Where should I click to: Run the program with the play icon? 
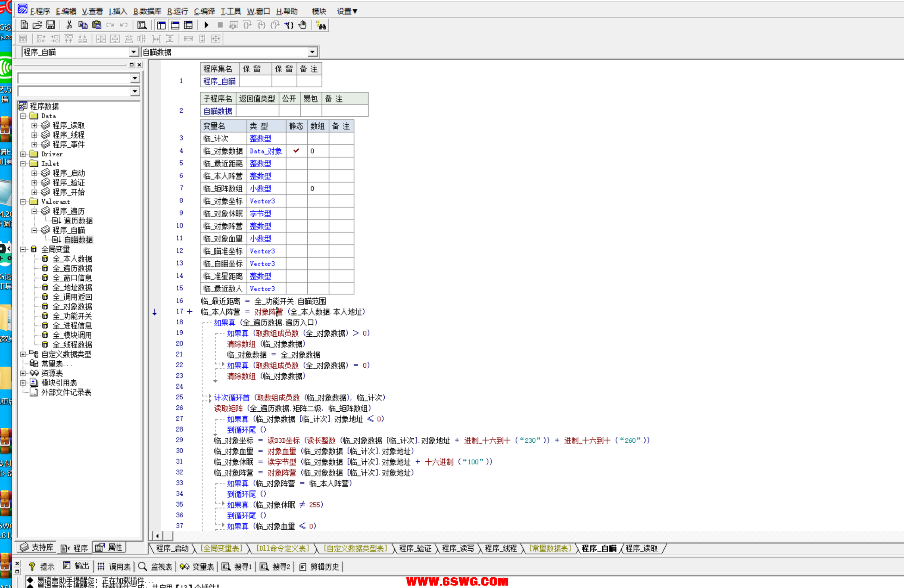coord(206,25)
